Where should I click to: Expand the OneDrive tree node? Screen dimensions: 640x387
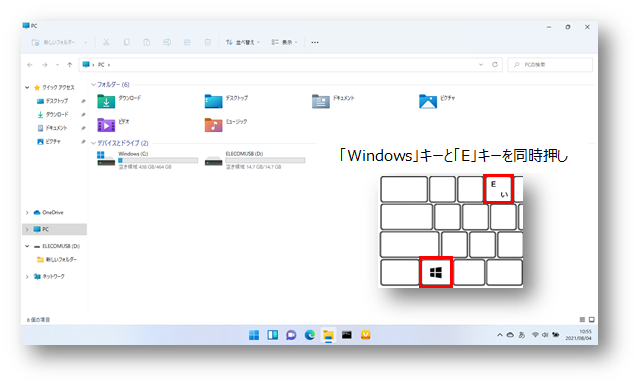27,212
